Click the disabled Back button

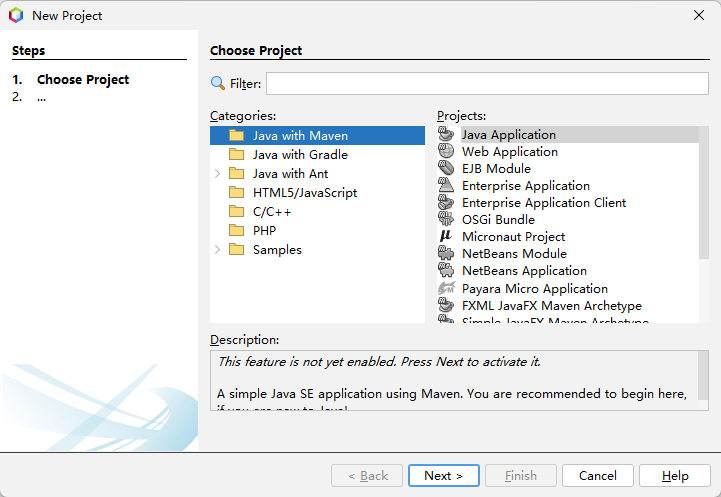tap(367, 475)
